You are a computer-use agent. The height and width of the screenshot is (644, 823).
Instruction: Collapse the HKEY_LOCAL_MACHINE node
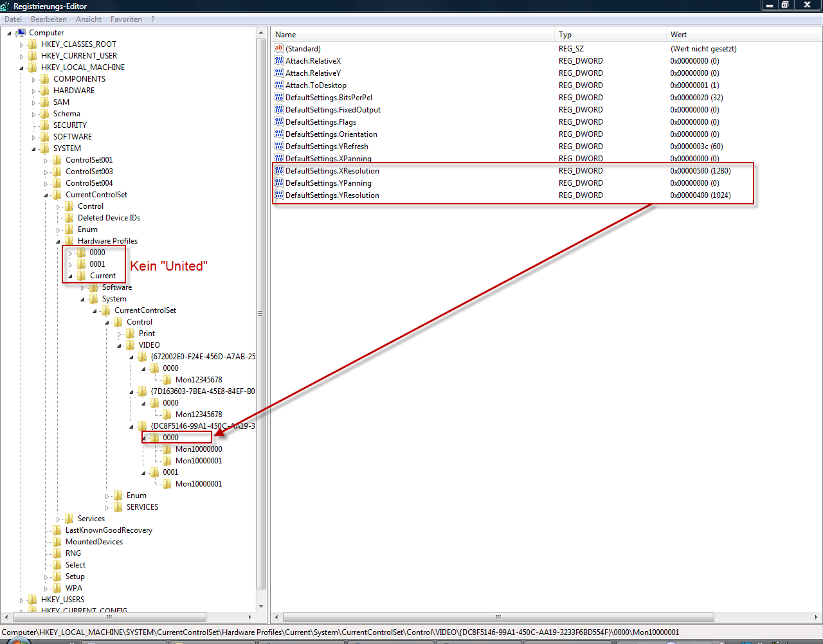coord(21,68)
